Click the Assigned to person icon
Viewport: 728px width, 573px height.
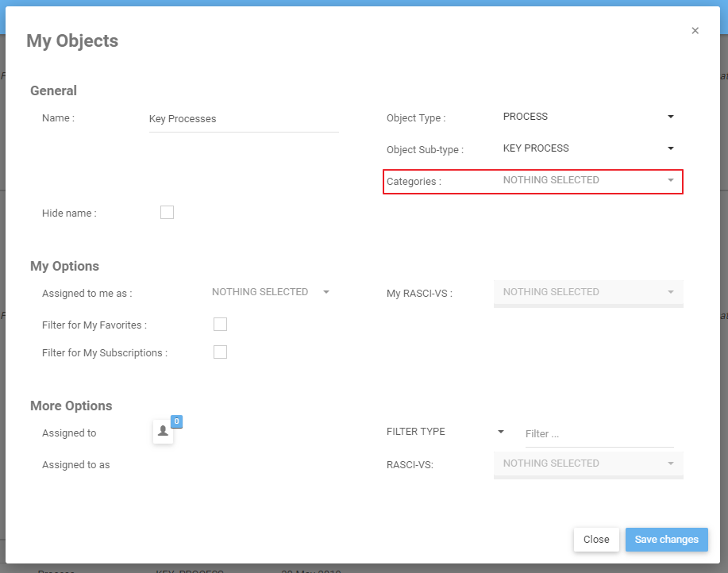click(163, 431)
